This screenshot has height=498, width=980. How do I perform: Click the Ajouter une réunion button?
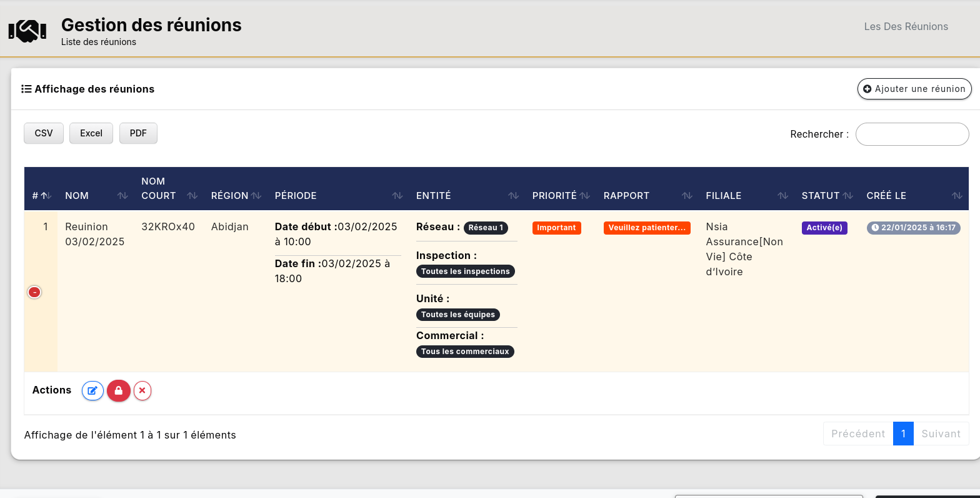point(914,89)
